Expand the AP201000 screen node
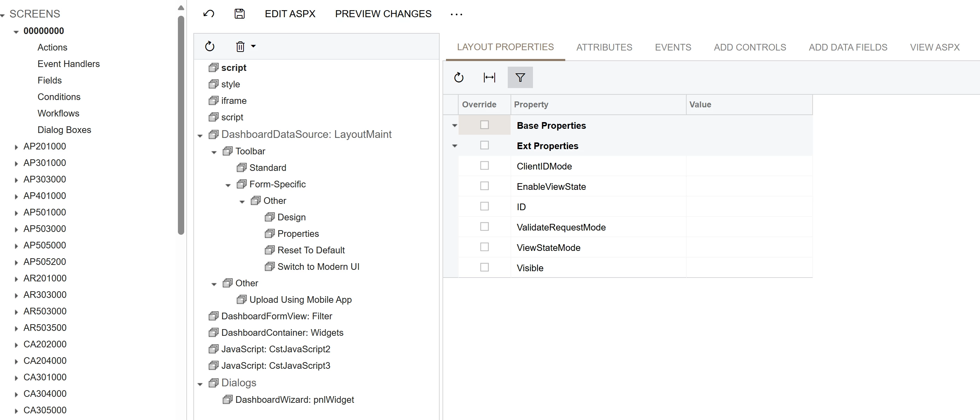 [x=16, y=147]
